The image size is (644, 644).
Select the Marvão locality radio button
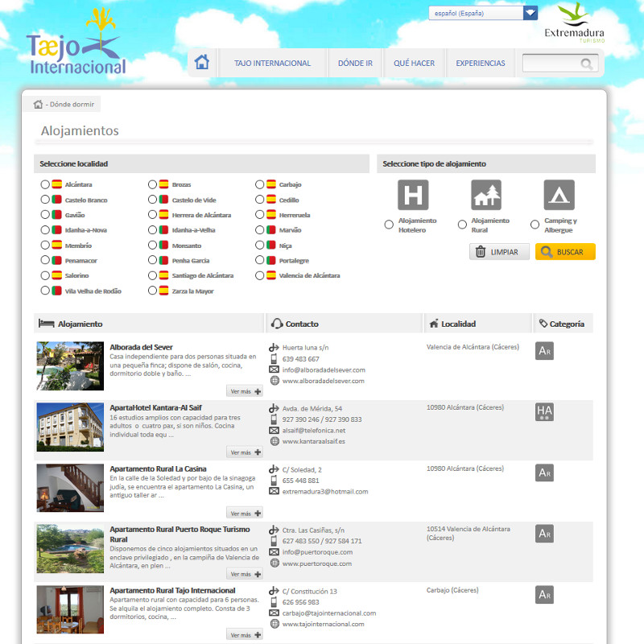pyautogui.click(x=259, y=230)
